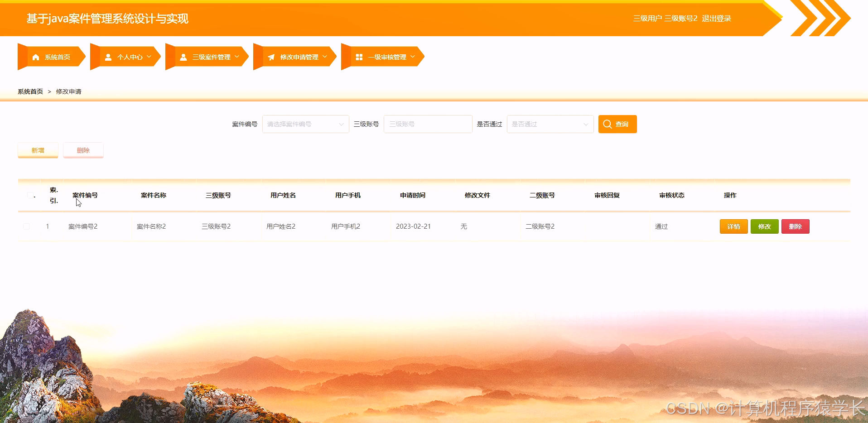Click 退出登录 to log out
Screen dimensions: 868x423
tap(716, 18)
